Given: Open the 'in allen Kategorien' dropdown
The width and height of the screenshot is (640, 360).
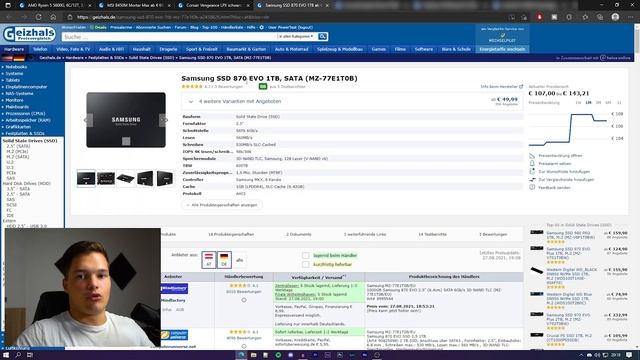Looking at the screenshot, I should 296,36.
